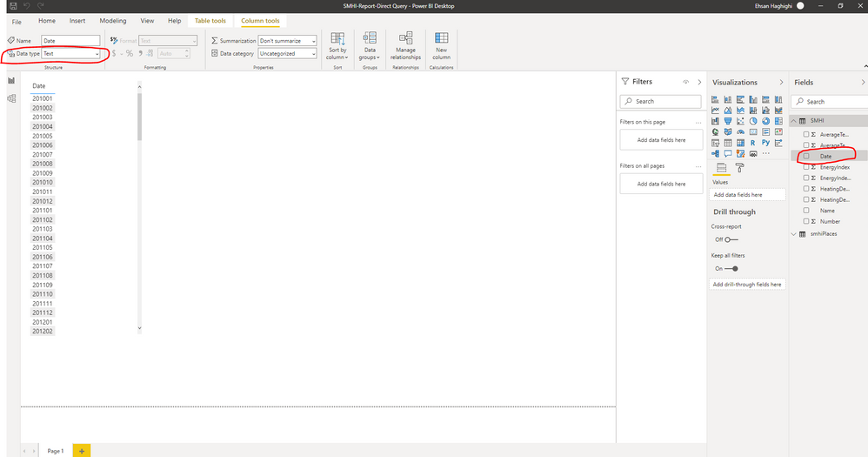Click the Filters search box
The width and height of the screenshot is (868, 457).
661,101
